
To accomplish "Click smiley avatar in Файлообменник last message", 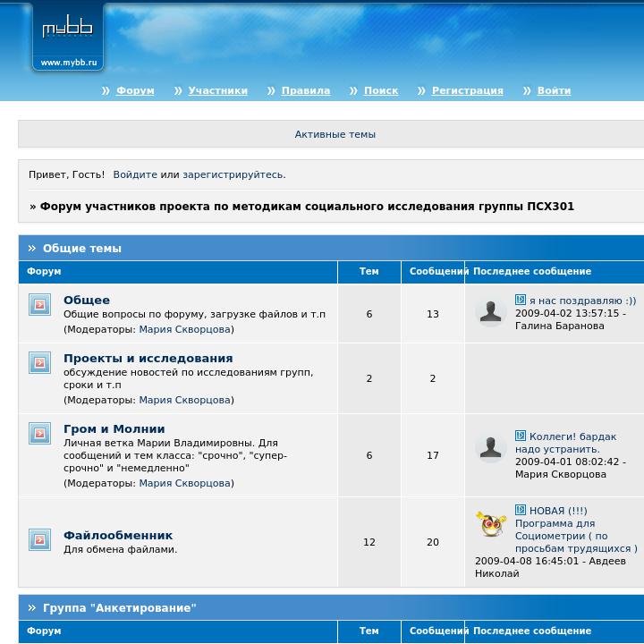I will 491,523.
